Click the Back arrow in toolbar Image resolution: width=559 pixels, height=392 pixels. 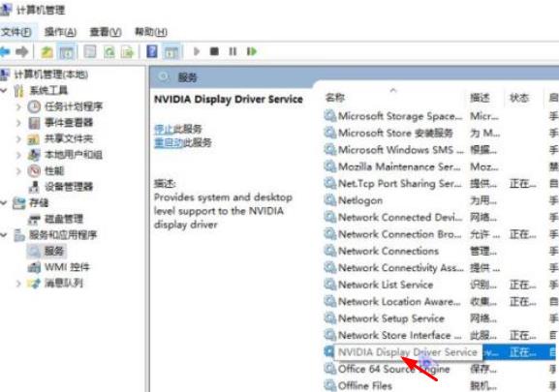coord(5,52)
